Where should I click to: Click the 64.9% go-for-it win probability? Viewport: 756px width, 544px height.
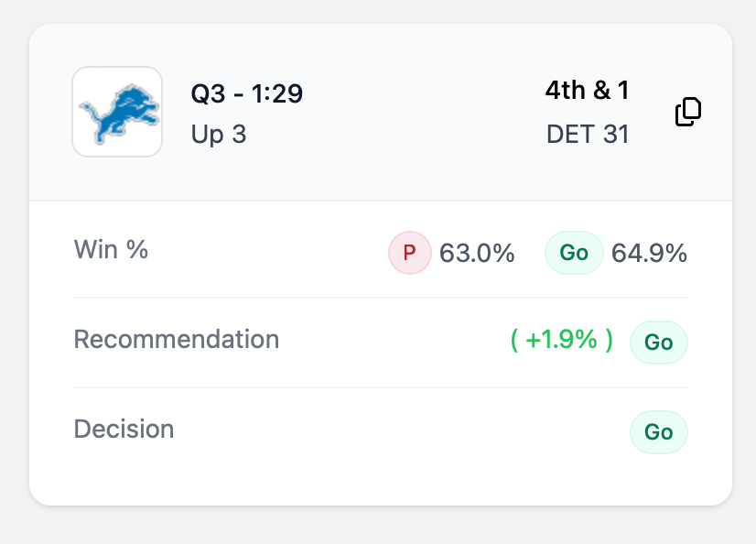pos(649,254)
